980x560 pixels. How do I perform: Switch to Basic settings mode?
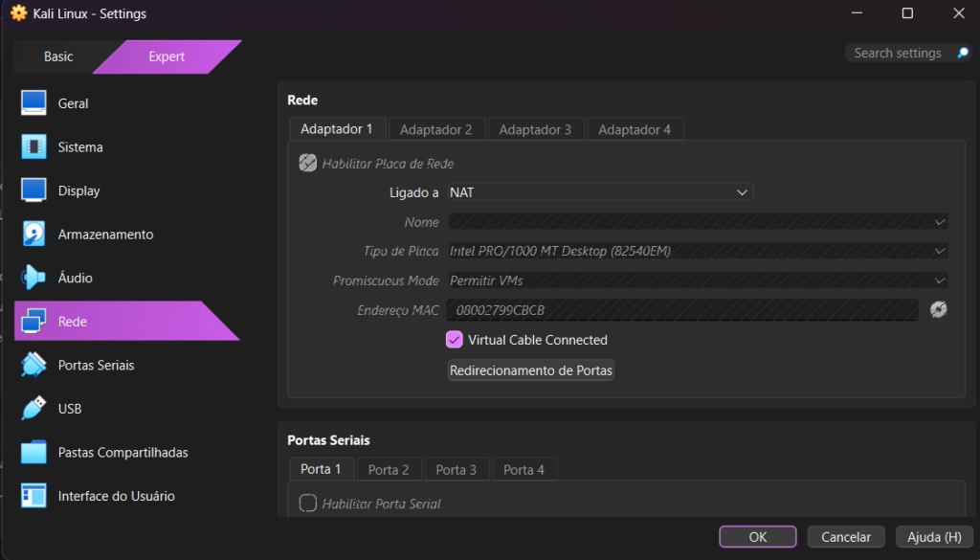click(x=58, y=56)
